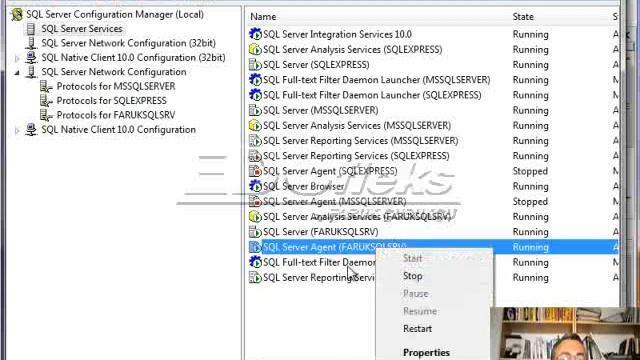
Task: Open Properties from the context menu
Action: pyautogui.click(x=426, y=353)
